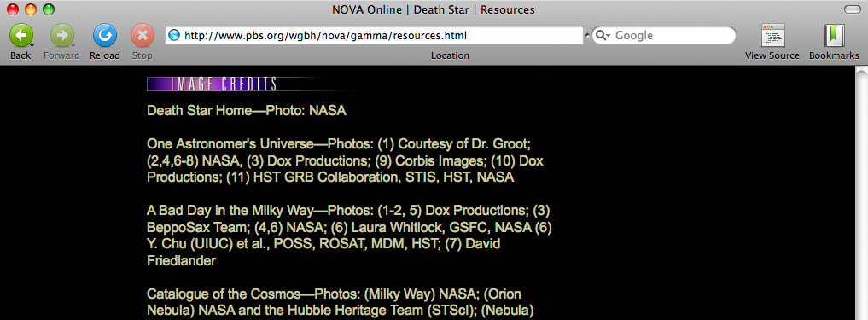Viewport: 868px width, 320px height.
Task: Open the Bookmarks icon
Action: tap(834, 36)
